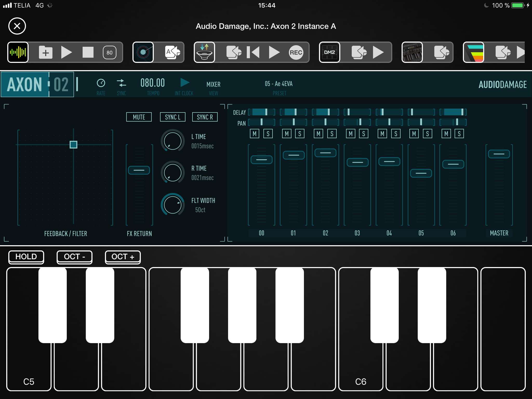
Task: Click the Feedback/Filter XY pad handle
Action: click(x=74, y=145)
